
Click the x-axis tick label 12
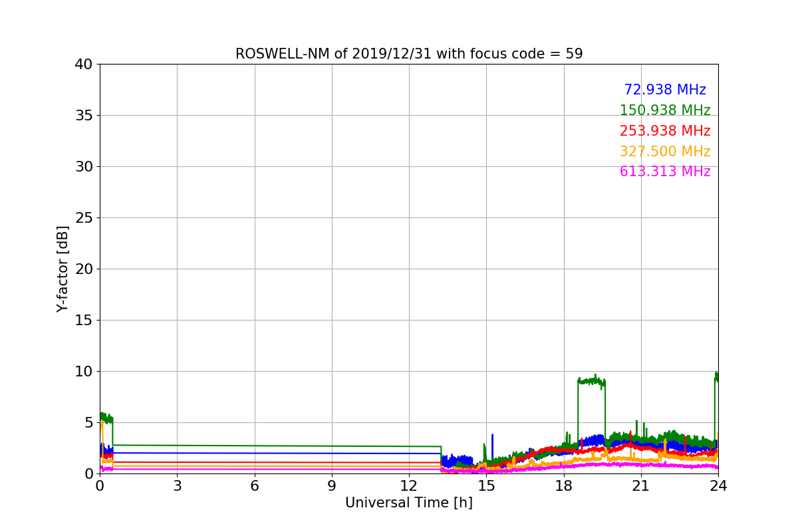click(x=409, y=486)
